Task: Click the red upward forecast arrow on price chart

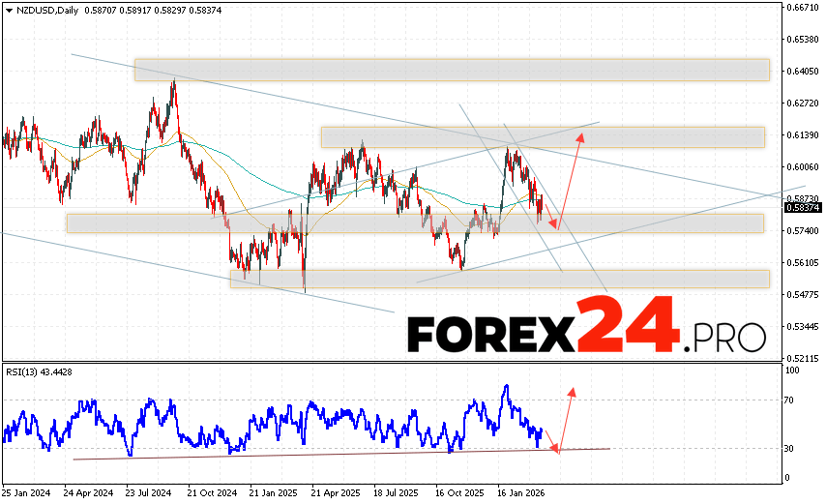Action: 571,179
